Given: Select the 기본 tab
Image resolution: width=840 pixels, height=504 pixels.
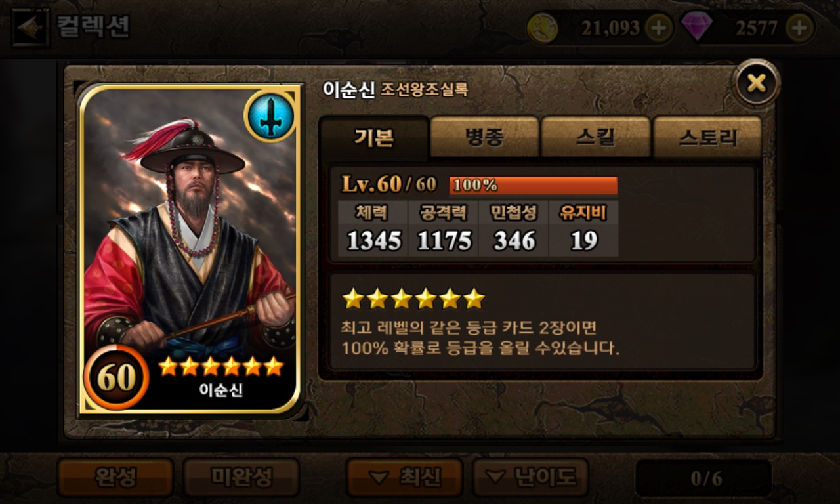Looking at the screenshot, I should (x=374, y=137).
